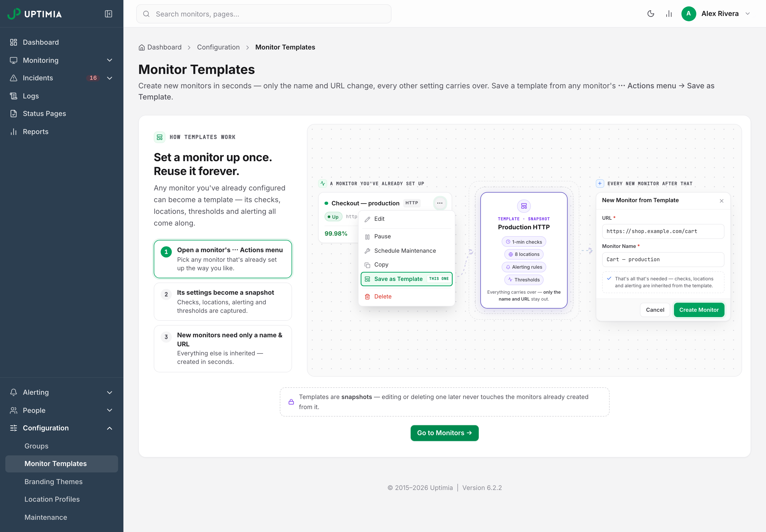Click the Create Monitor button

coord(699,310)
